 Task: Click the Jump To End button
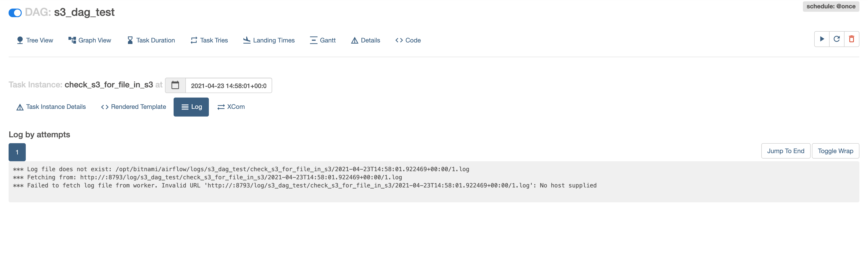point(785,151)
